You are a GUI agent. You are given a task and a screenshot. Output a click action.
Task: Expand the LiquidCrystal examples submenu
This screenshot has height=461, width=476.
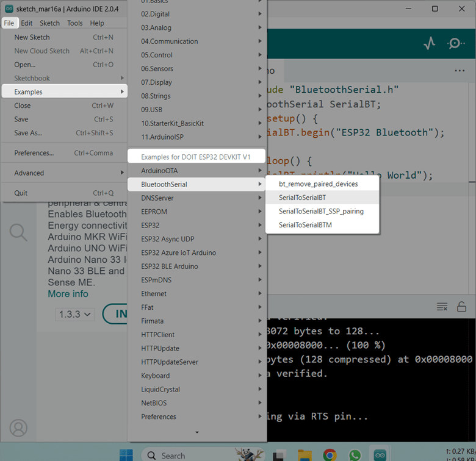point(197,389)
